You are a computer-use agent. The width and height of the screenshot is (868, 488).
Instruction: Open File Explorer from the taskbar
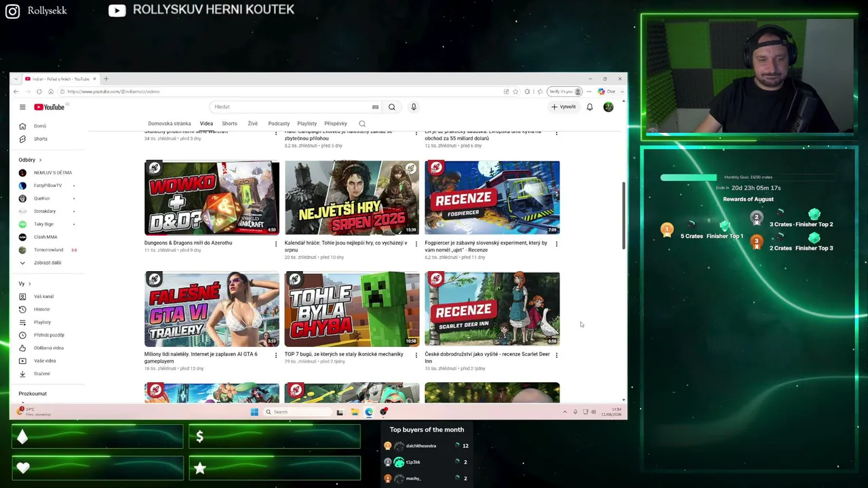click(x=355, y=412)
